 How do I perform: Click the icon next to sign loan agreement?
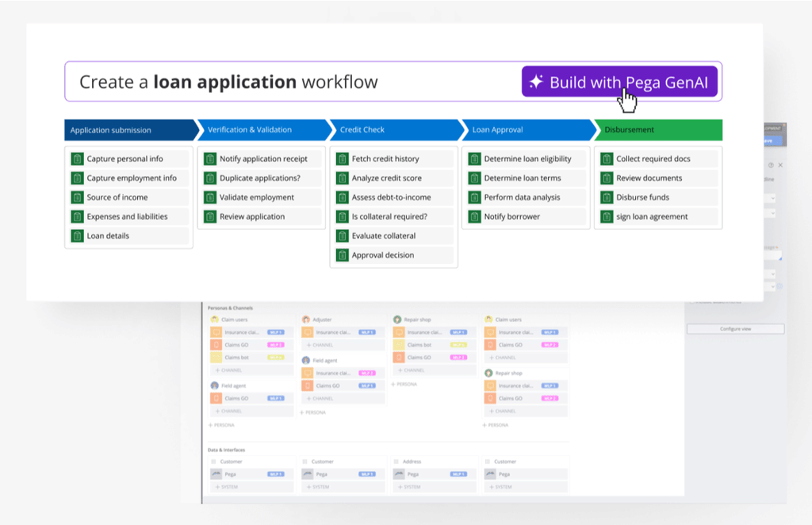pos(607,217)
